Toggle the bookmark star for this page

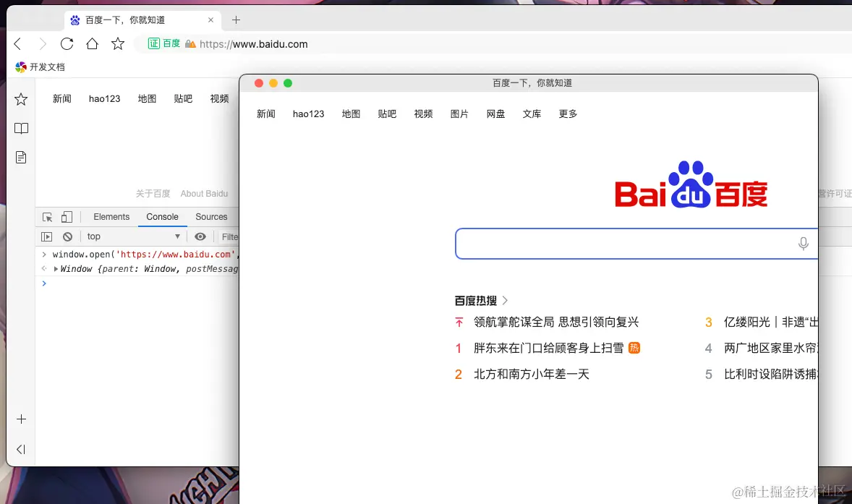117,43
